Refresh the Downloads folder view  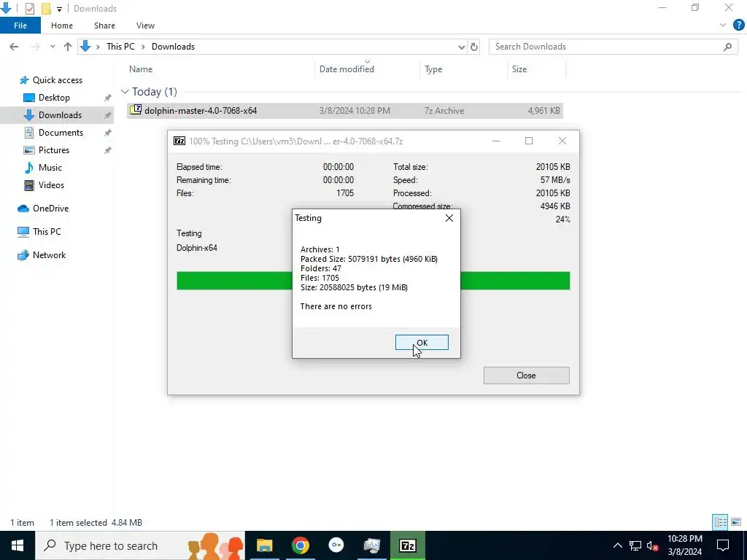474,47
